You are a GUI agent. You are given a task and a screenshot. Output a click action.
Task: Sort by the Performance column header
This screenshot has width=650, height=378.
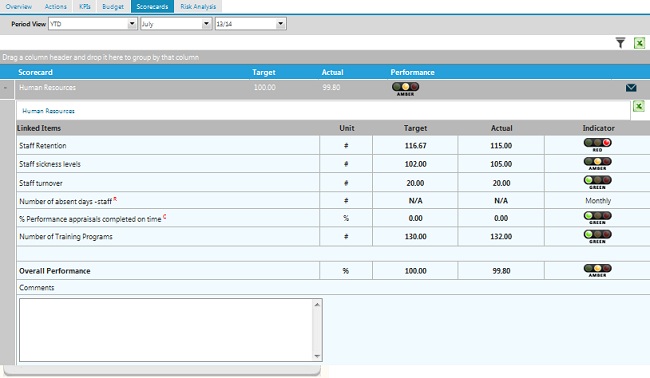(412, 72)
